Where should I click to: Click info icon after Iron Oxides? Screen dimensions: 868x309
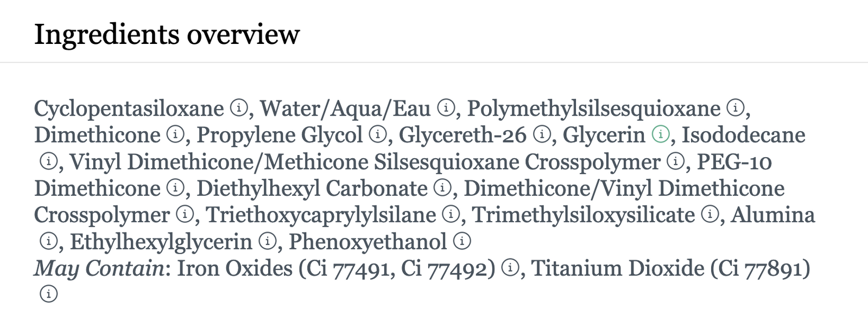[x=510, y=267]
